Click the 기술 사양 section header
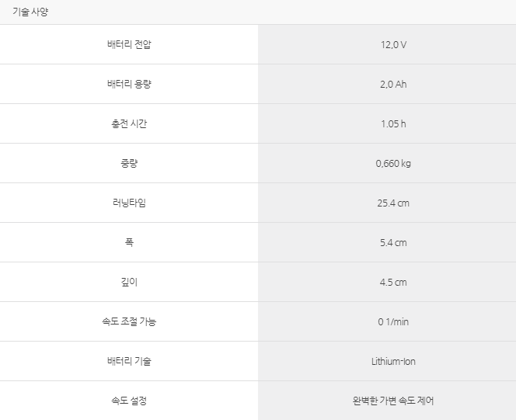 (30, 12)
